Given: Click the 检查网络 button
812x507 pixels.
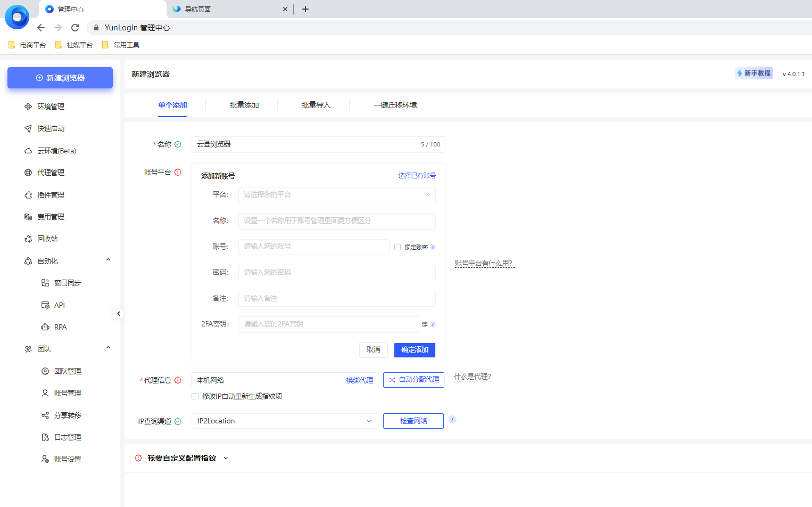Looking at the screenshot, I should [413, 421].
